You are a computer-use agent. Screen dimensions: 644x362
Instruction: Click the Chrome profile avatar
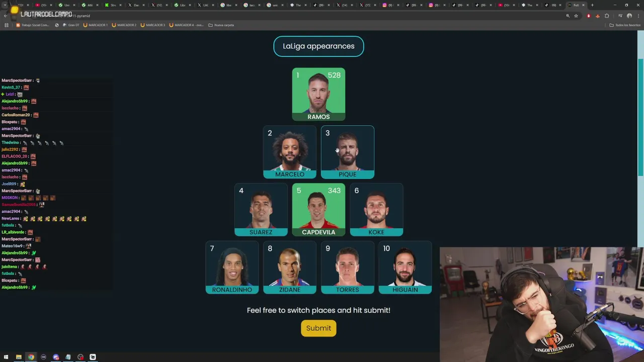pyautogui.click(x=629, y=16)
